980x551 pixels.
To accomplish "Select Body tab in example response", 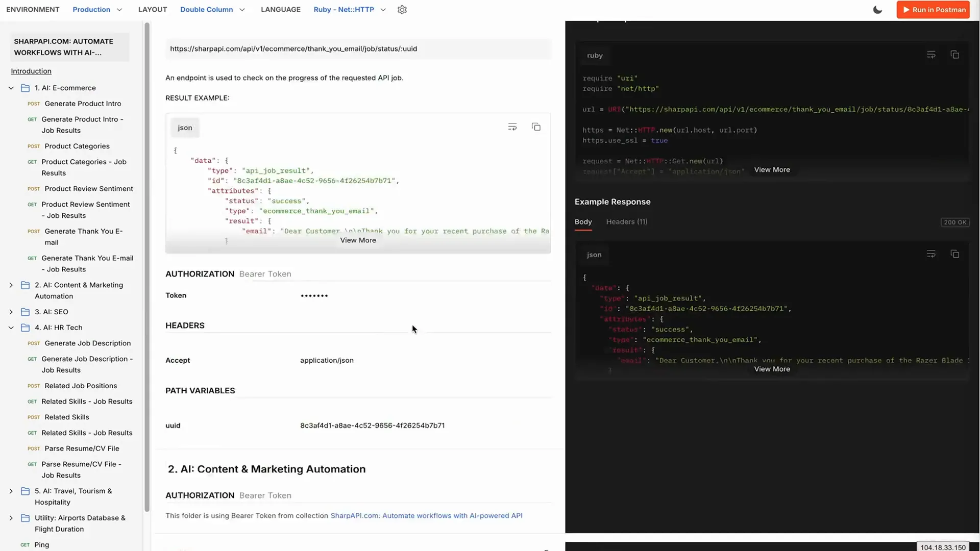I will [x=583, y=221].
